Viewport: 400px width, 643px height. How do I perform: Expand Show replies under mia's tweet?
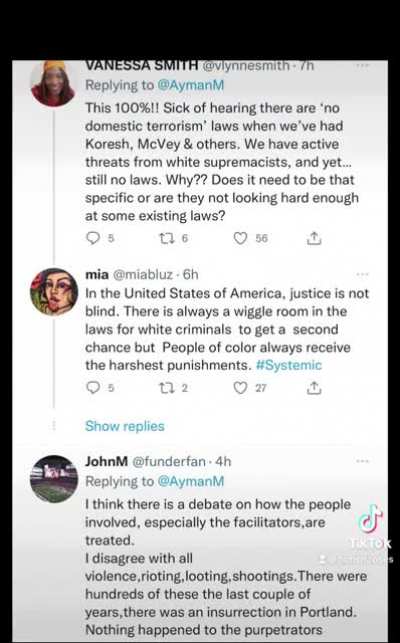click(125, 426)
